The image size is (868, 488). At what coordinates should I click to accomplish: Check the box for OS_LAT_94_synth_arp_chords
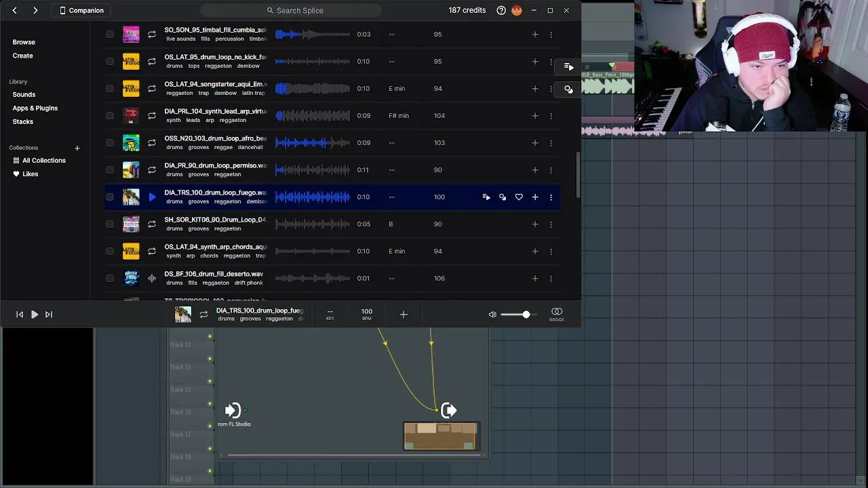pos(110,251)
